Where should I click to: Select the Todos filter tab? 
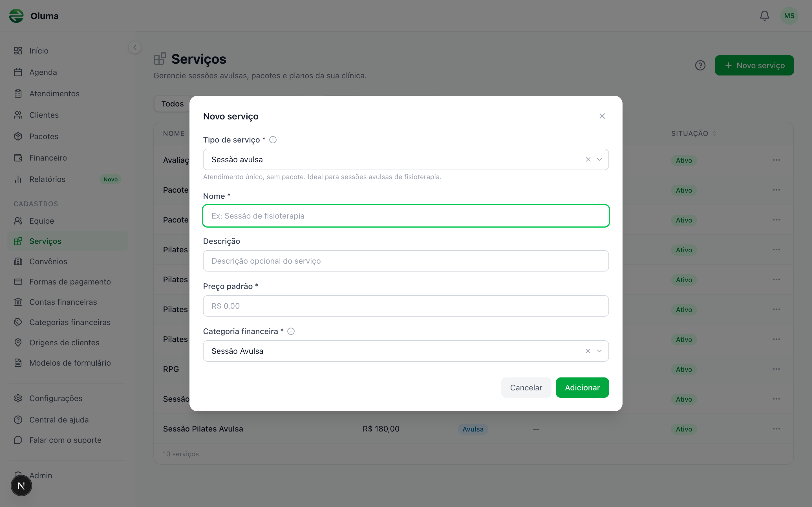click(x=173, y=104)
